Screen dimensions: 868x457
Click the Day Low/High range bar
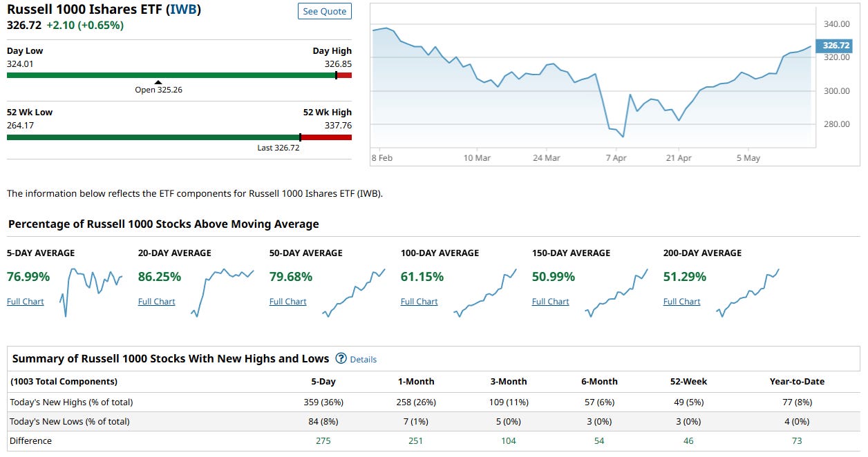click(179, 75)
